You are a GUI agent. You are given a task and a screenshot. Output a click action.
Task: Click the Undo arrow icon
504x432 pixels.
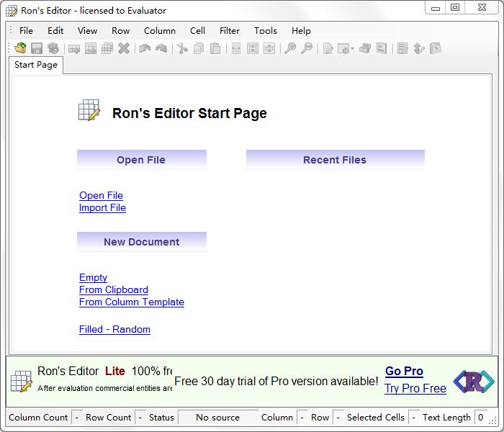click(145, 48)
